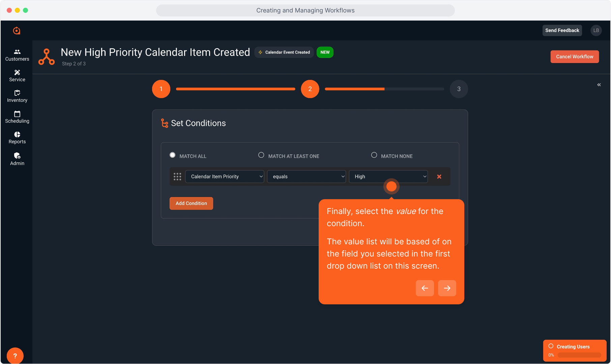Click the Set Conditions branch icon

(x=165, y=123)
